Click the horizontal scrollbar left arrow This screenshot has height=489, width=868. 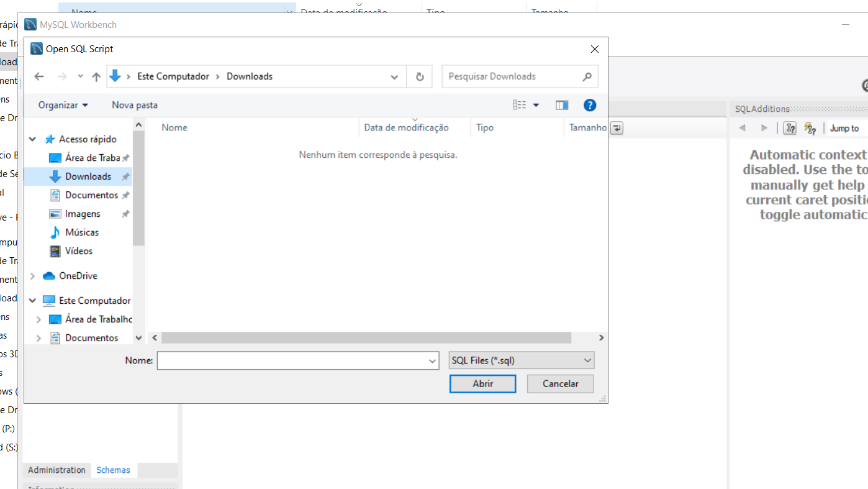(155, 337)
